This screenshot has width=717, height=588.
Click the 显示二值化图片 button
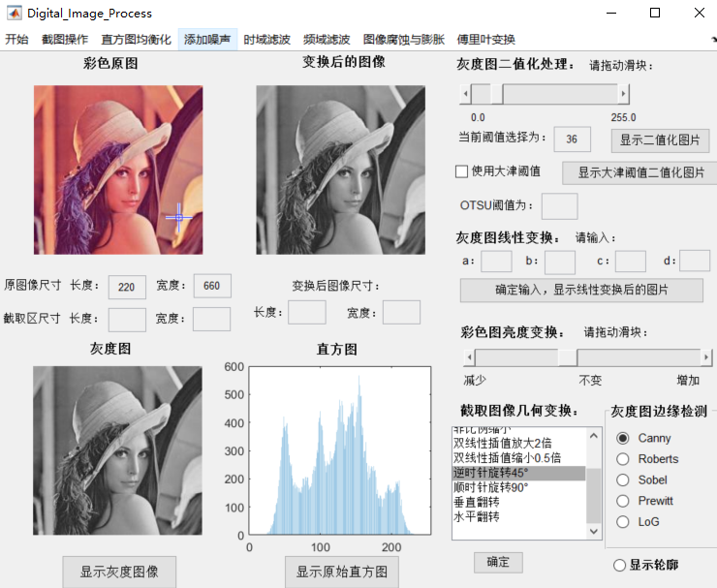[x=660, y=140]
